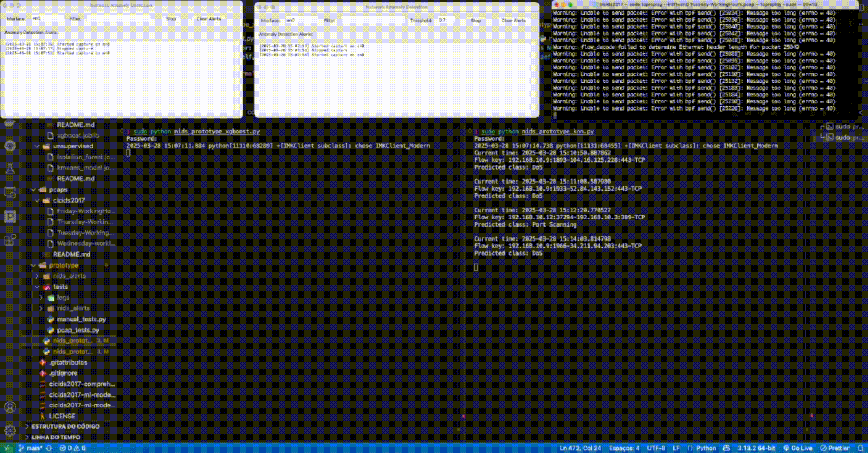Open the Extensions icon in activity bar
The height and width of the screenshot is (453, 868).
(10, 240)
